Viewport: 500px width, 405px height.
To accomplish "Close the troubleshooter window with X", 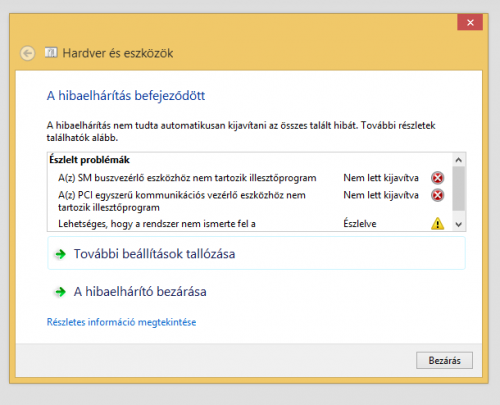I will [470, 22].
